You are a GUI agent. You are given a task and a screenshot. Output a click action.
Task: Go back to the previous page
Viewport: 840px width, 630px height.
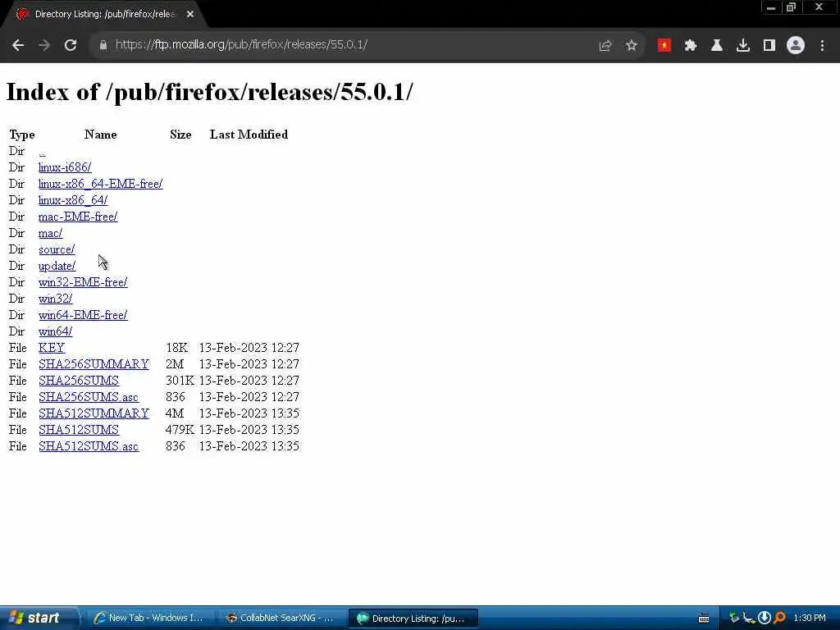point(18,45)
